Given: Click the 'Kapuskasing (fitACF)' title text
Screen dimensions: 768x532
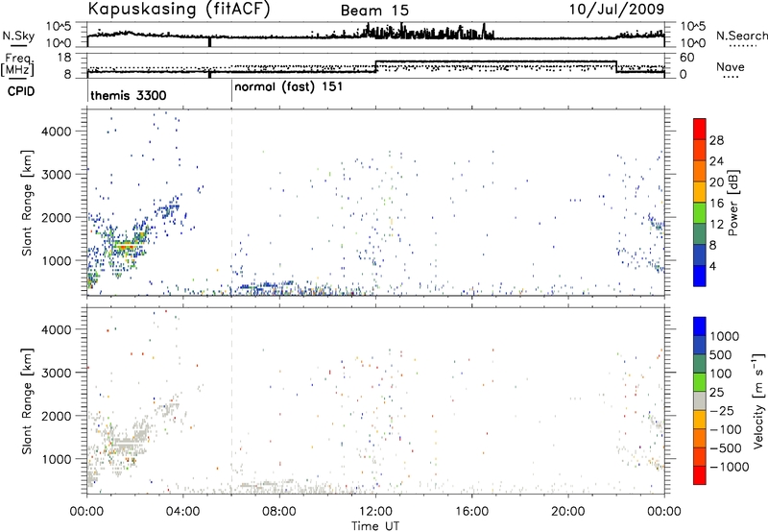Looking at the screenshot, I should (x=179, y=10).
